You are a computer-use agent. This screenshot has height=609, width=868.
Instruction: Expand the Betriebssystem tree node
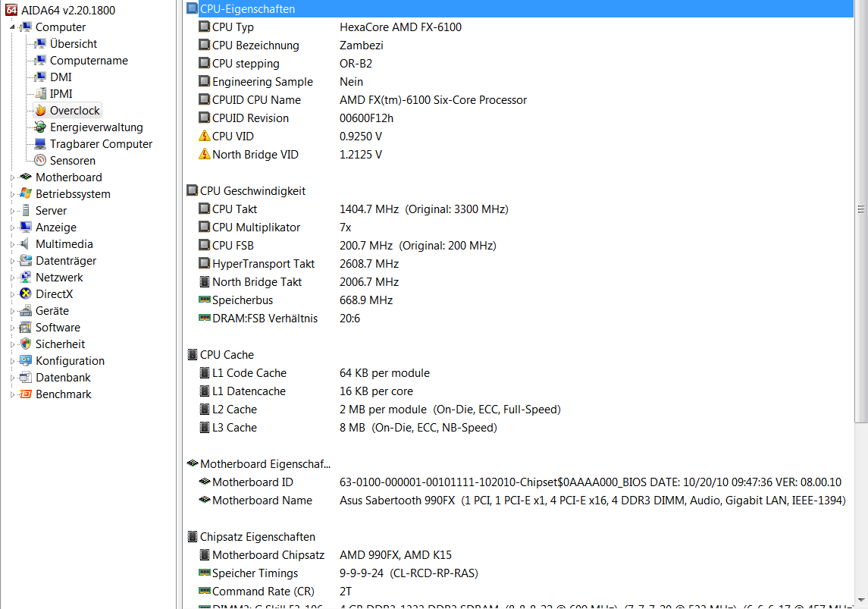click(x=12, y=194)
